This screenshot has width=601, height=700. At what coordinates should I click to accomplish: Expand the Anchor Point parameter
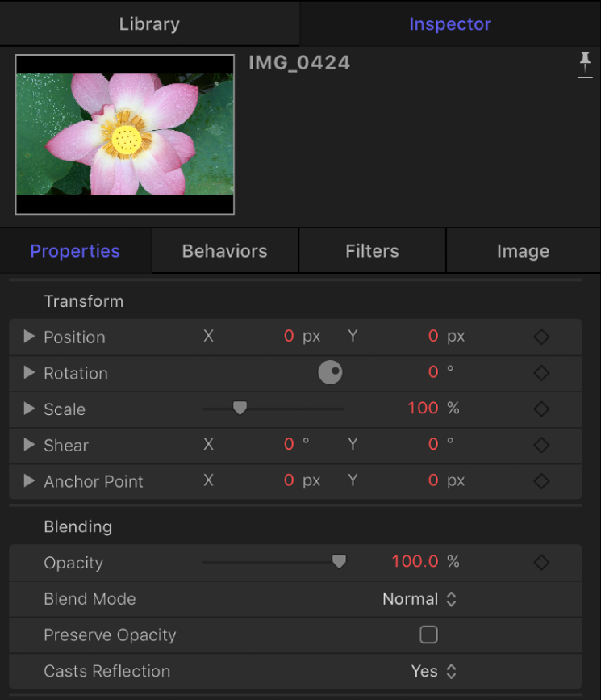click(x=29, y=480)
